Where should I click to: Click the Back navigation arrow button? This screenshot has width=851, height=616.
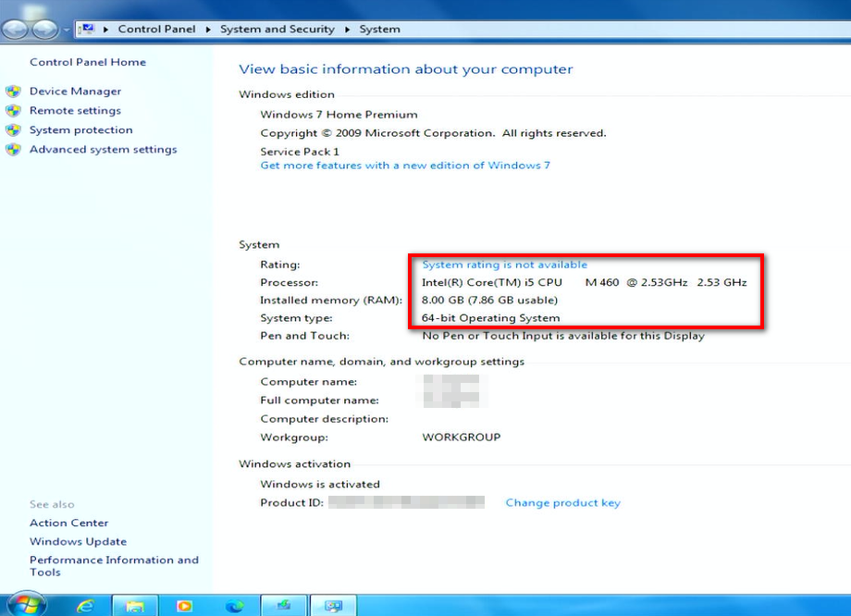coord(15,30)
